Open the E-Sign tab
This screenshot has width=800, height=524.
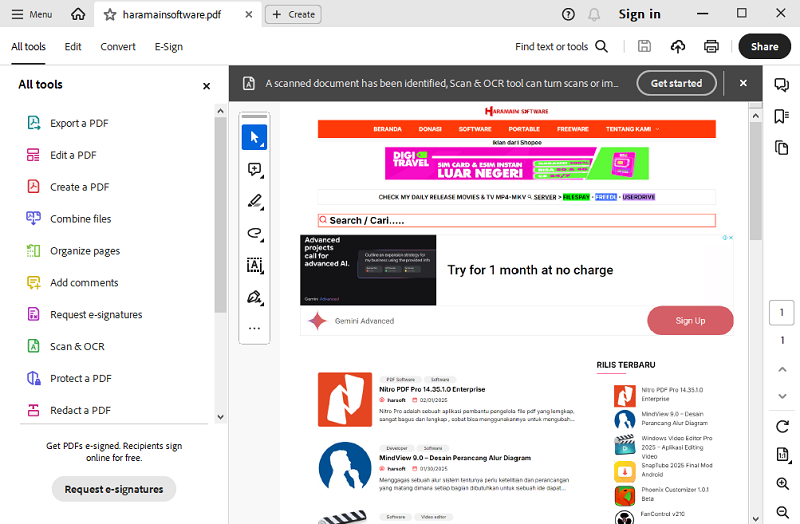tap(168, 47)
